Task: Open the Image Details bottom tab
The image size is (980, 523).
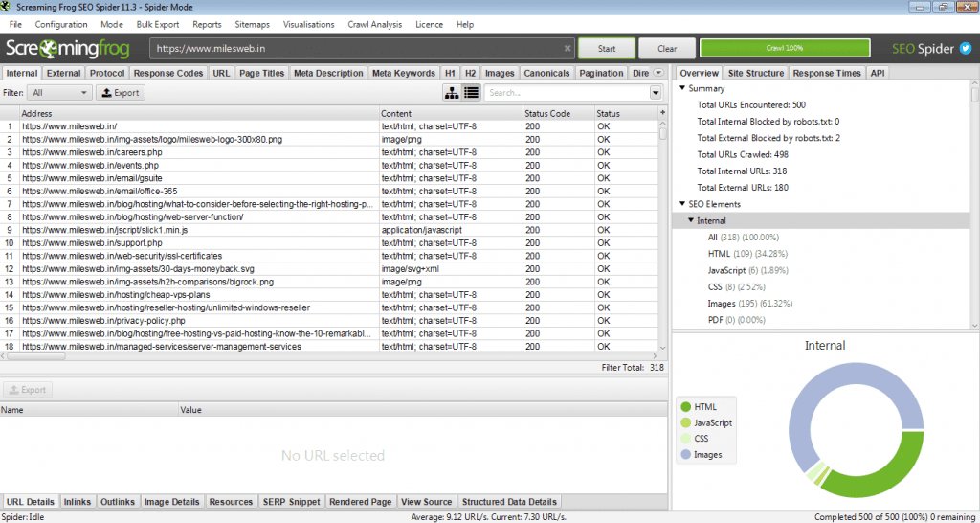Action: 172,502
